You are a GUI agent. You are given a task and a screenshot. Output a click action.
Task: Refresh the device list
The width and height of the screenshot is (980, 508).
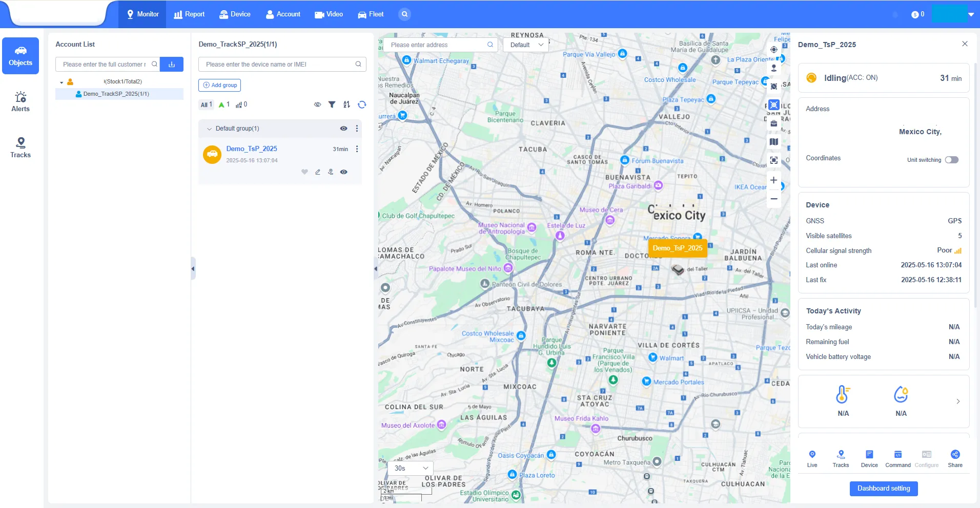coord(362,104)
